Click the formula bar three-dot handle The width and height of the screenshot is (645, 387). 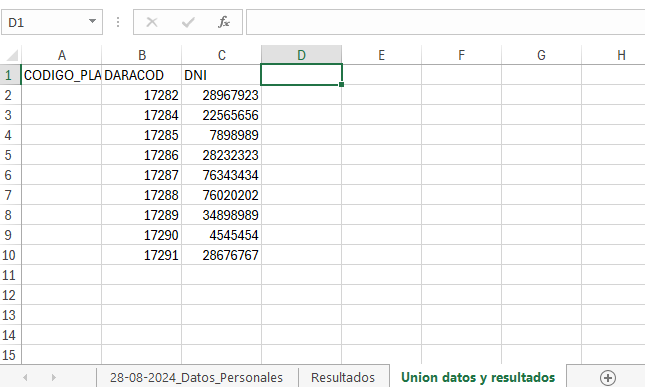(x=118, y=22)
